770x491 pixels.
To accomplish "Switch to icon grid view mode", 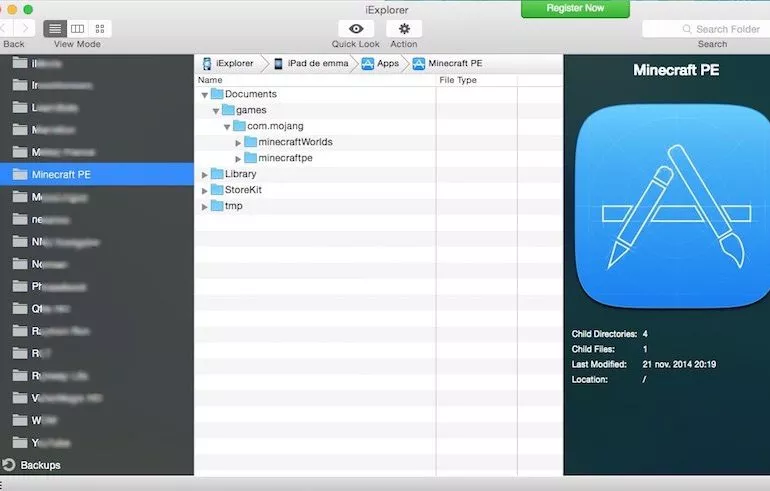I will pos(100,29).
